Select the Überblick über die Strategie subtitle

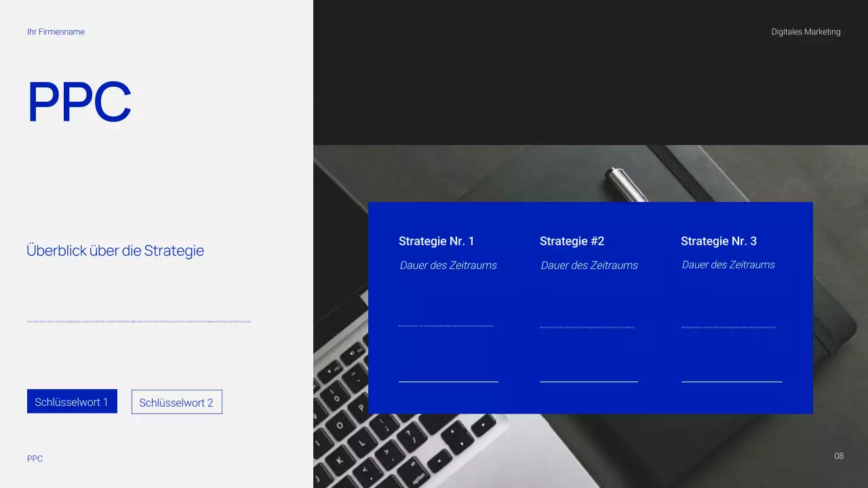click(115, 251)
